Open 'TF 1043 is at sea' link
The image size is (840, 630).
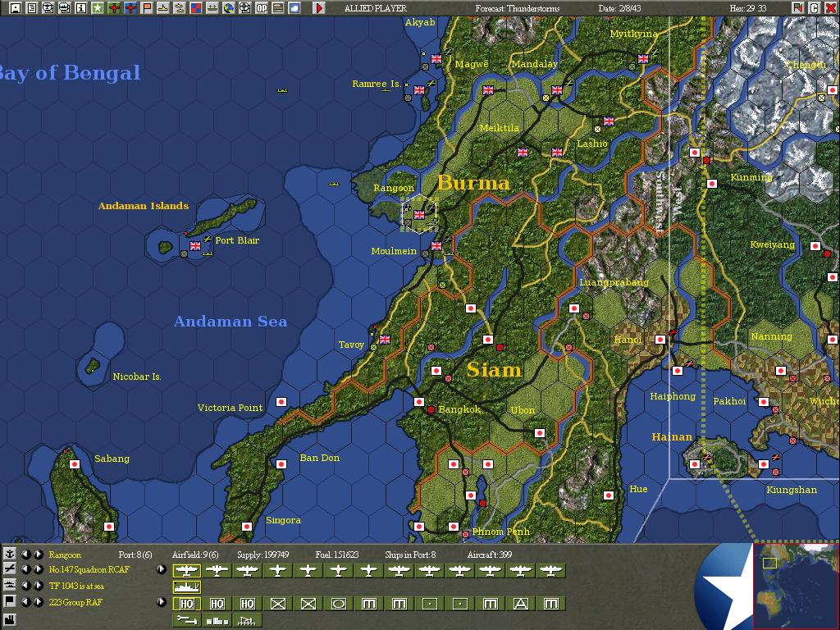coord(76,586)
